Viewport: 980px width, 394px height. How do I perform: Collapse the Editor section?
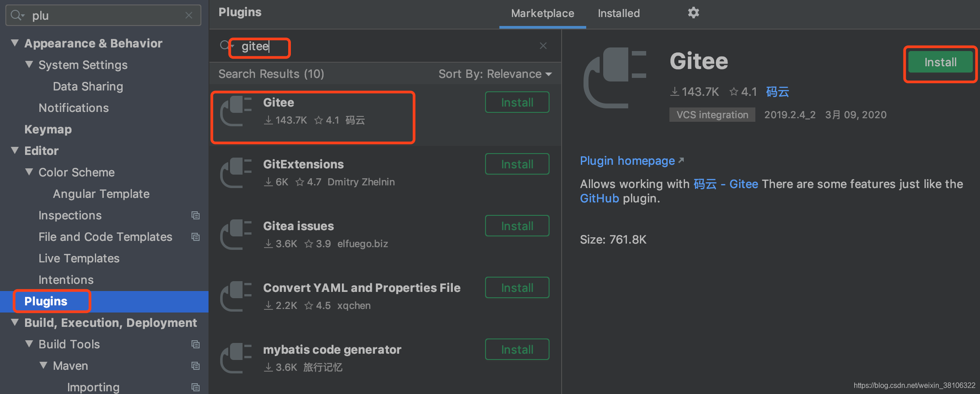[x=15, y=150]
